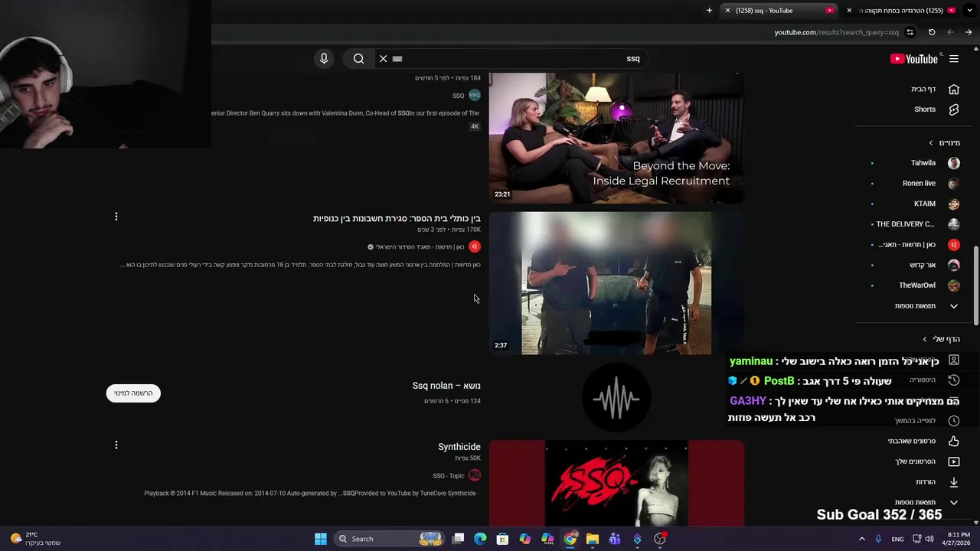Screen dimensions: 980x551
Task: Open THE DELIVERY C... subscription channel
Action: tap(906, 224)
